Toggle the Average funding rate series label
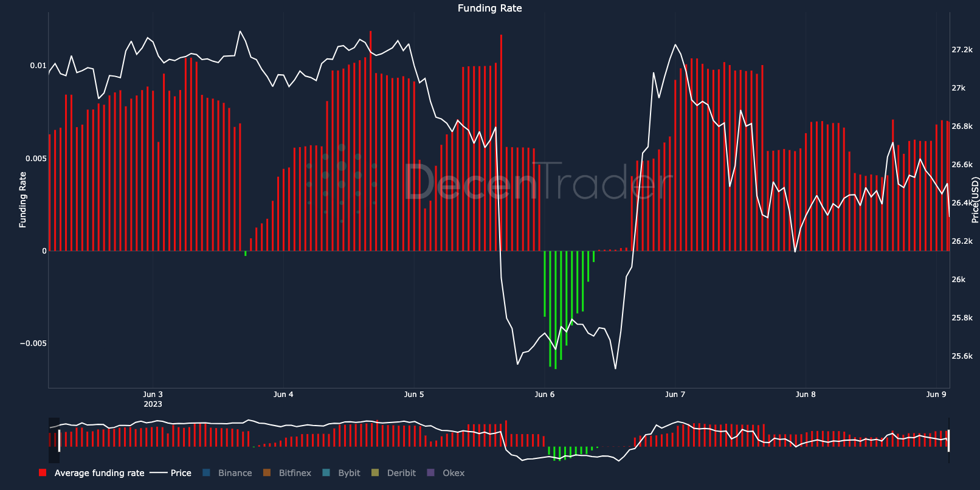Image resolution: width=980 pixels, height=490 pixels. [100, 473]
